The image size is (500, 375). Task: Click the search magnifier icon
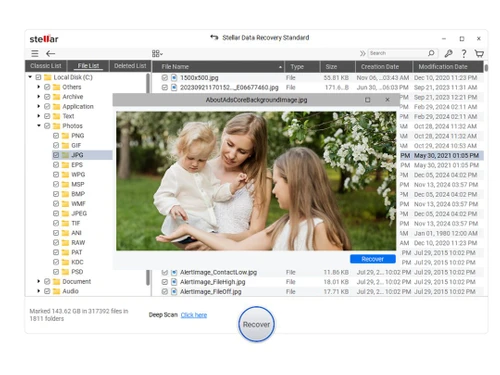click(431, 53)
